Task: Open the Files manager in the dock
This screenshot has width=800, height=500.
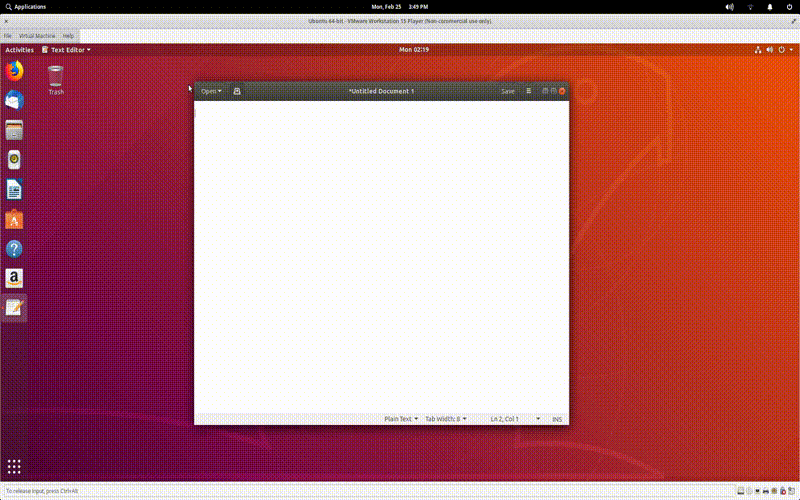Action: (x=14, y=130)
